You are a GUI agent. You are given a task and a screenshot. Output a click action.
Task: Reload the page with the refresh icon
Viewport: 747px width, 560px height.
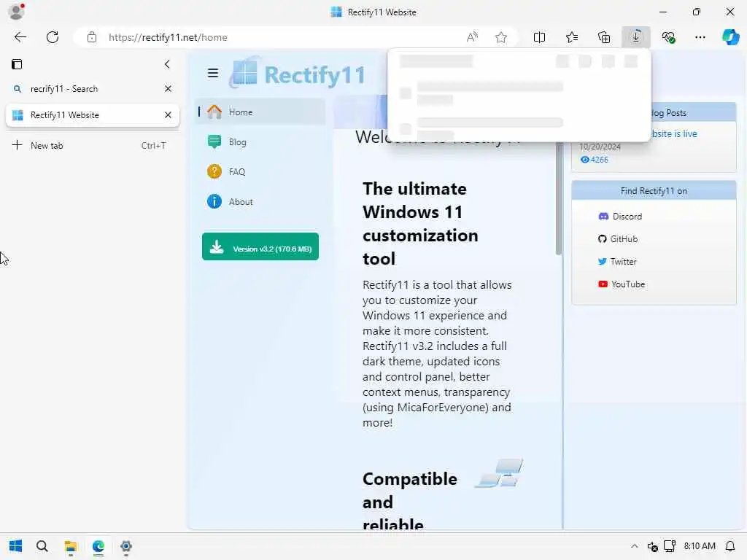(53, 37)
